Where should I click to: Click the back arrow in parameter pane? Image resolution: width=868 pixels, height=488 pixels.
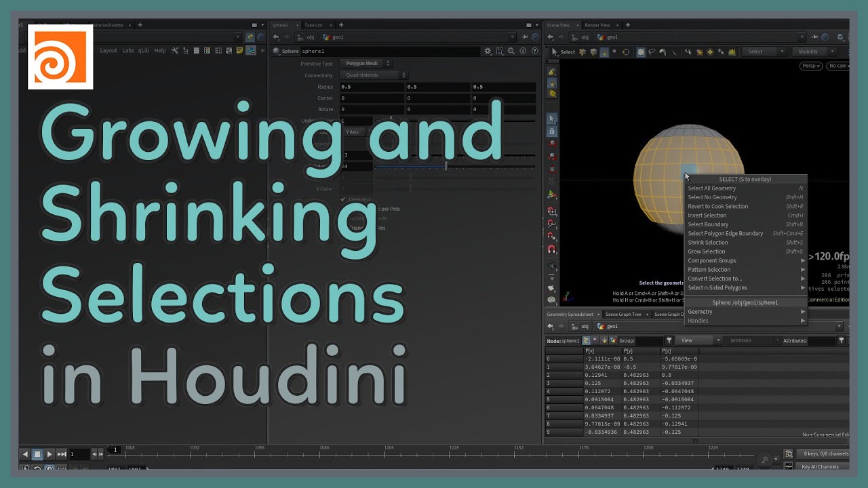point(276,37)
